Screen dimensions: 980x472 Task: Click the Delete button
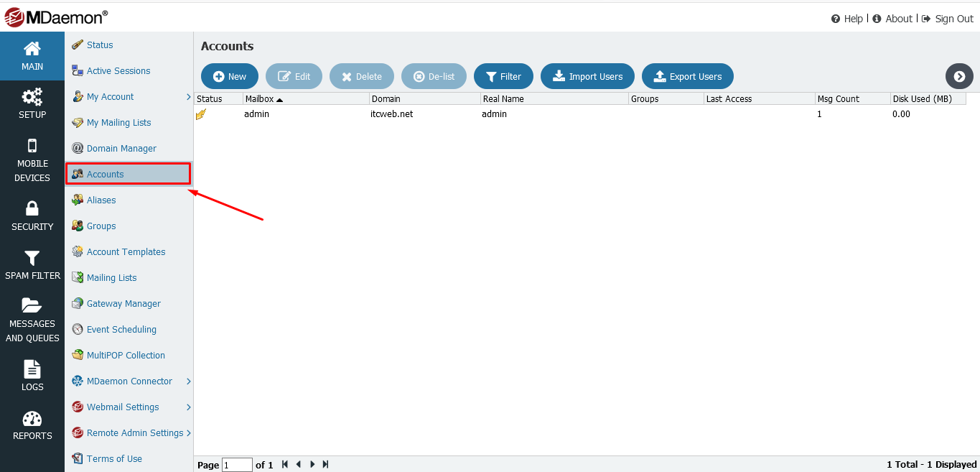362,76
